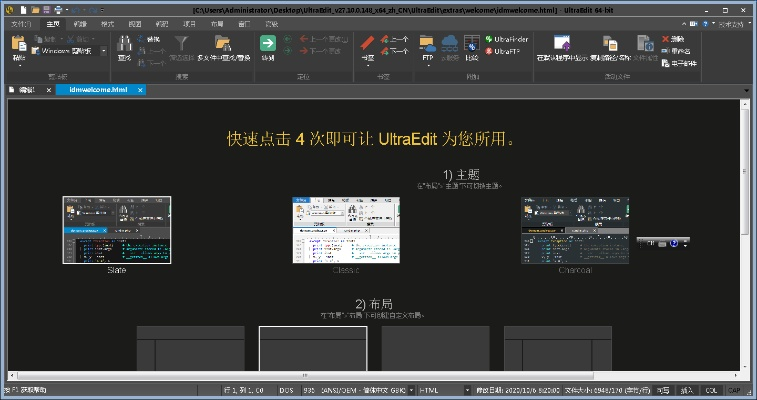
Task: Click the Save icon in quick access toolbar
Action: click(46, 8)
